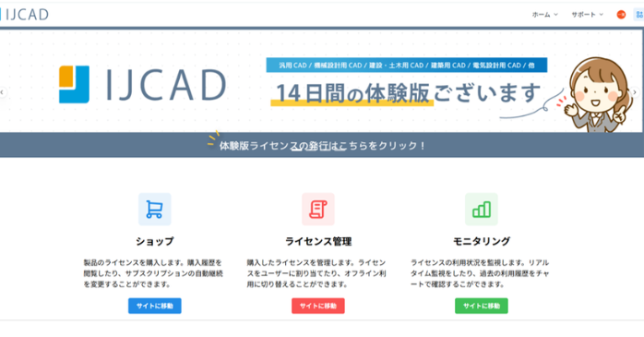Expand the サポート dropdown menu
The image size is (644, 337).
click(588, 15)
